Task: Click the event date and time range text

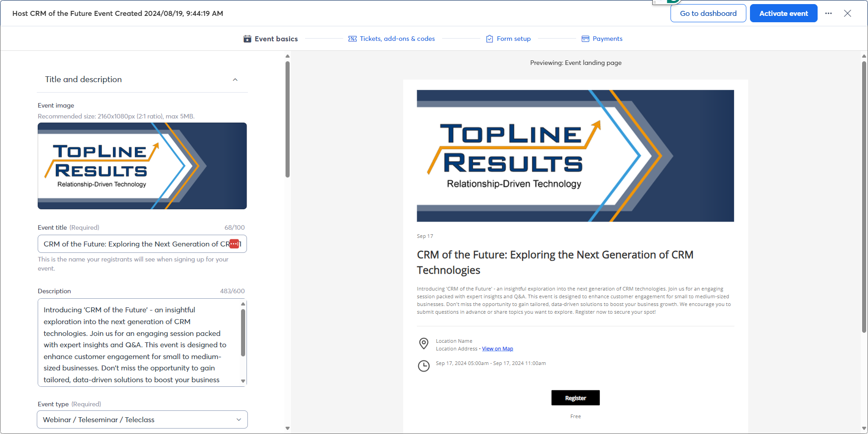Action: [491, 364]
